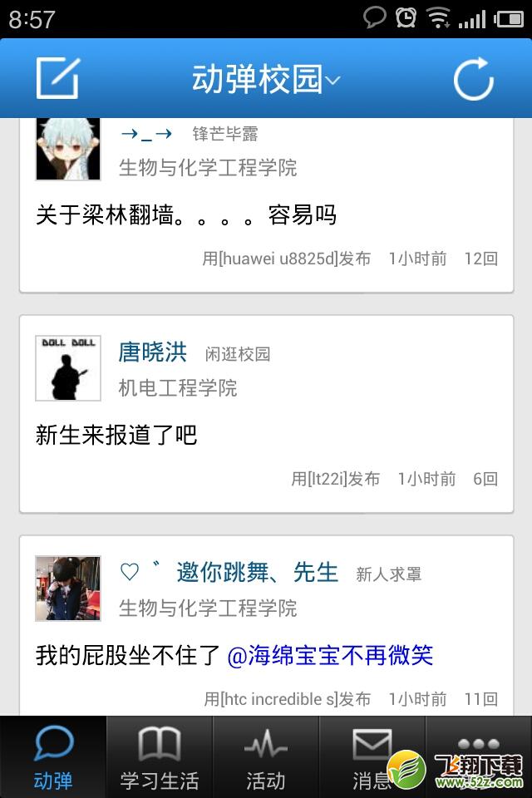Screen dimensions: 532x798
Task: Open 11回 replies on the third post
Action: [480, 699]
